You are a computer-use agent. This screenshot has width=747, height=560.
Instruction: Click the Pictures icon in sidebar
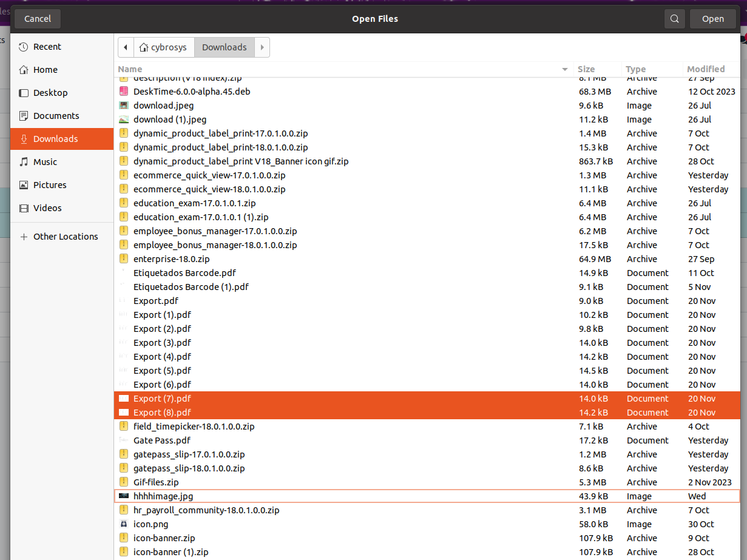(24, 185)
